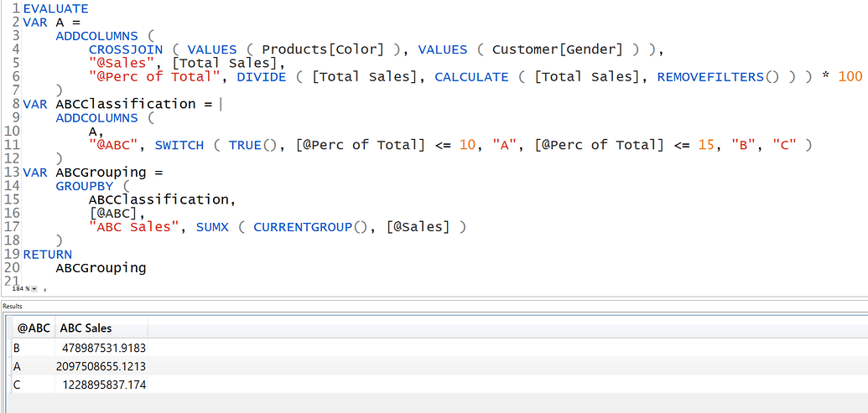Screen dimensions: 868x413
Task: Click line number 21 in the gutter
Action: [12, 281]
